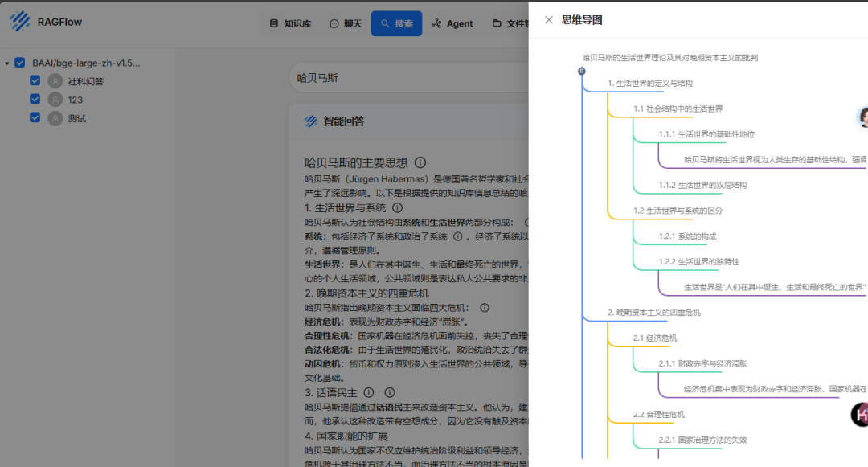Open the 知识库 tab

(x=290, y=23)
